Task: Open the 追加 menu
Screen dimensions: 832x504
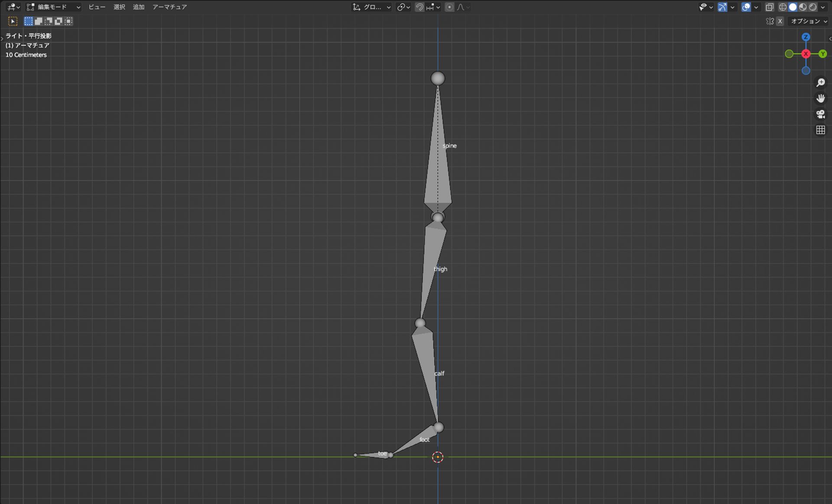Action: click(138, 7)
